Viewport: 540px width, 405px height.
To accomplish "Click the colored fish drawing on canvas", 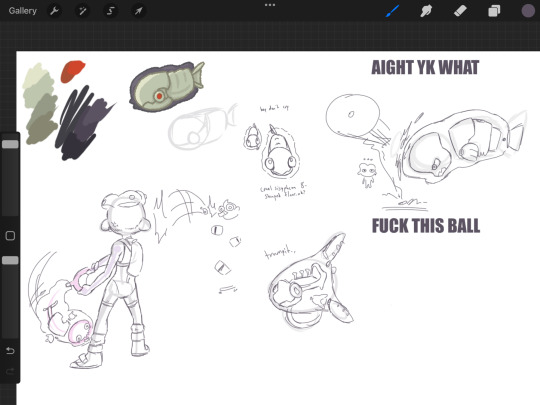I will click(167, 86).
